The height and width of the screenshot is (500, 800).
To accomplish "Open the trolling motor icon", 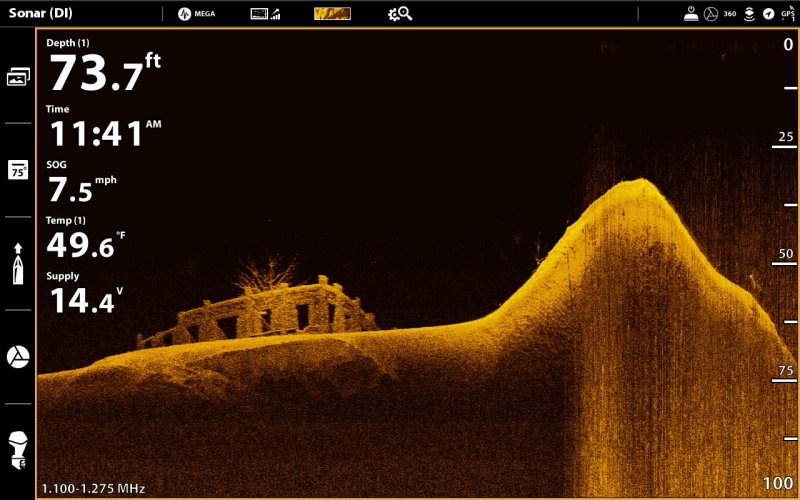I will coord(18,447).
